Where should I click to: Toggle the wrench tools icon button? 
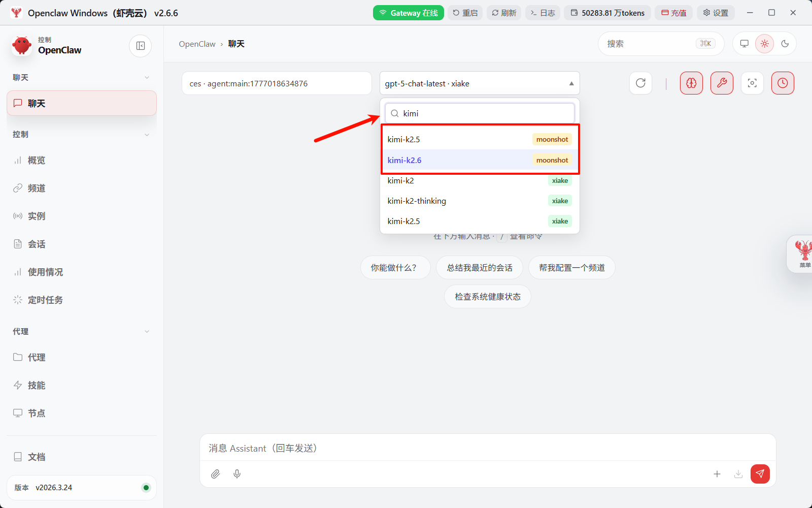point(722,83)
